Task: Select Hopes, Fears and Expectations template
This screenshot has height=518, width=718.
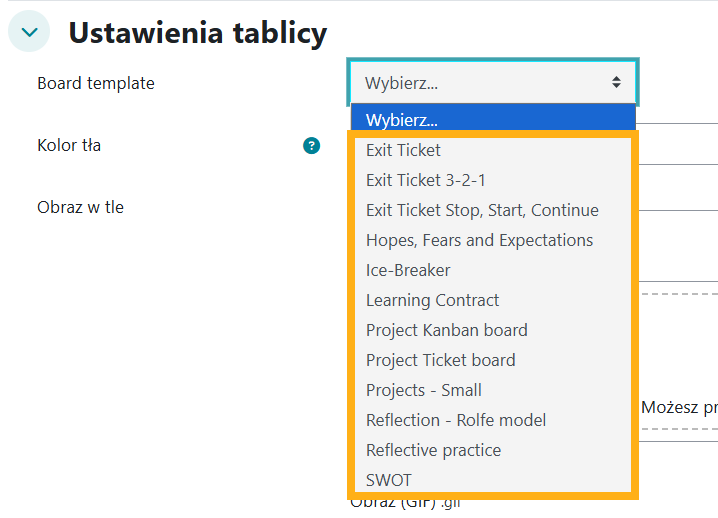Action: tap(479, 240)
